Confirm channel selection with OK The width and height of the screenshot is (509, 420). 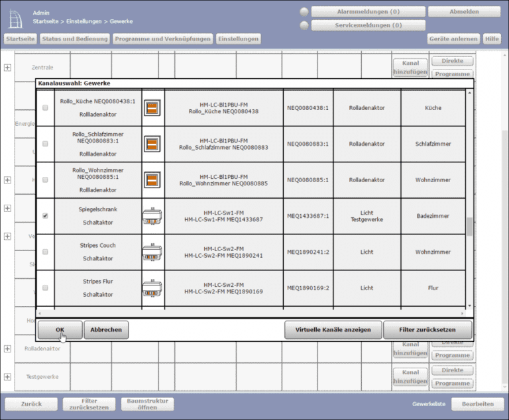click(x=60, y=329)
